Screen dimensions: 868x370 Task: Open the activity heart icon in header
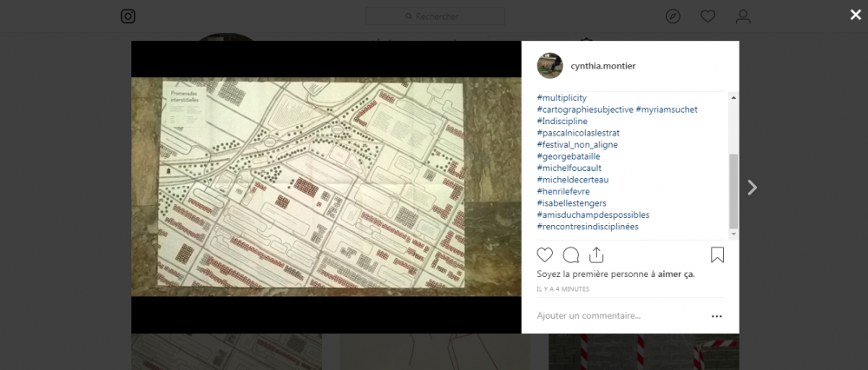707,17
